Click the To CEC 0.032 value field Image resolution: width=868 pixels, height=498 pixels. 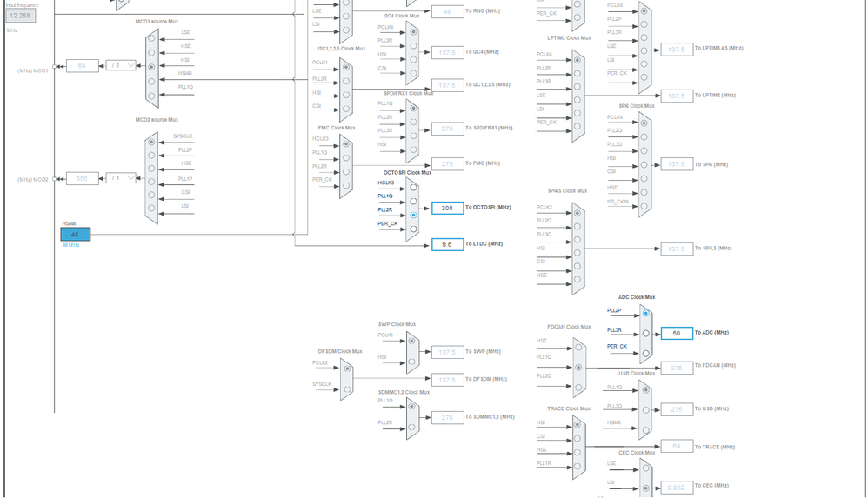[677, 488]
